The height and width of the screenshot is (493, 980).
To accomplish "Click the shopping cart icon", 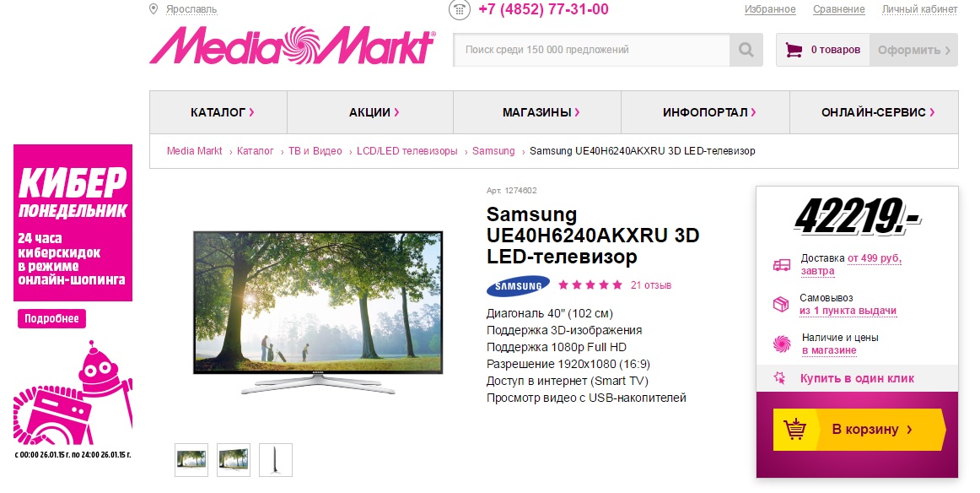I will (793, 50).
